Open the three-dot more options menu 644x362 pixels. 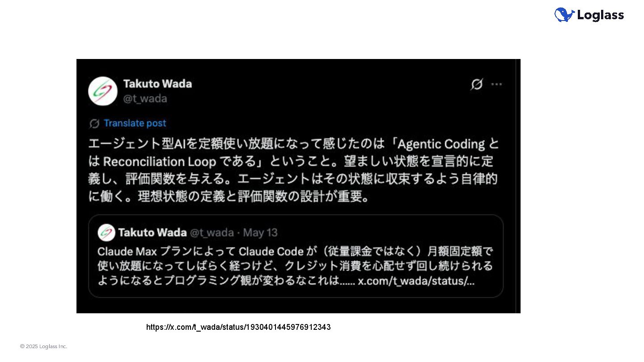(497, 84)
